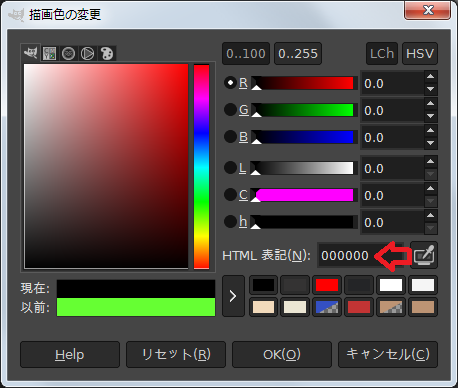
Task: Pick the blue semi-transparent swatch
Action: 327,307
